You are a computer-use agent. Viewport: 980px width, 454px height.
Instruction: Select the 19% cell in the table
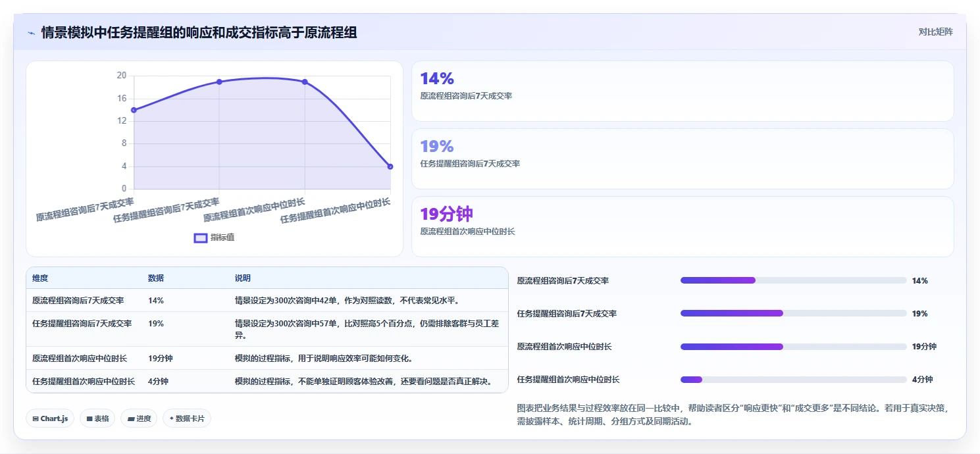(156, 324)
